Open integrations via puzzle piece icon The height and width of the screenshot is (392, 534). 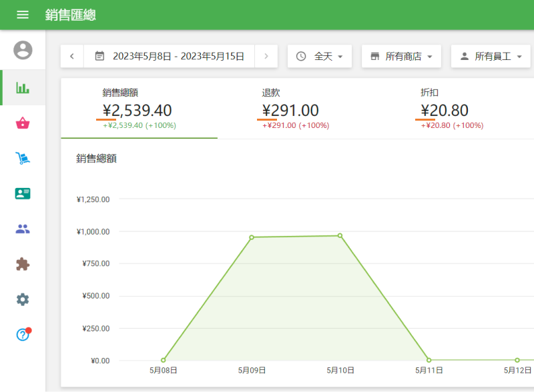tap(22, 263)
